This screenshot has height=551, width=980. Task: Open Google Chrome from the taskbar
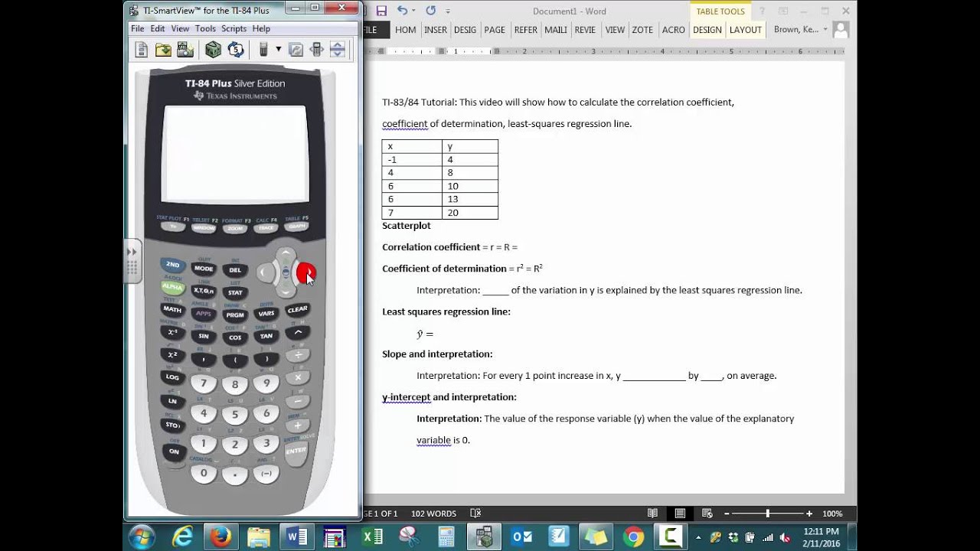tap(633, 536)
